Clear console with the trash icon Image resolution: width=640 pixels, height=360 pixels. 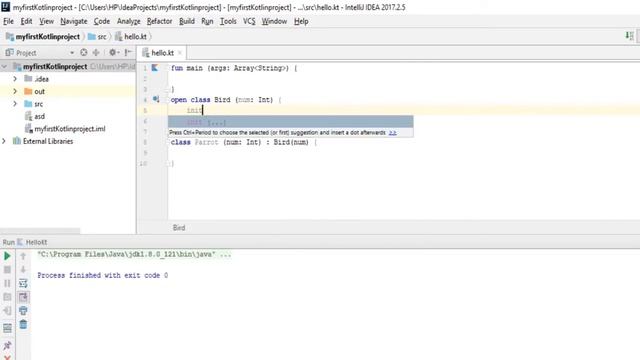pyautogui.click(x=23, y=324)
